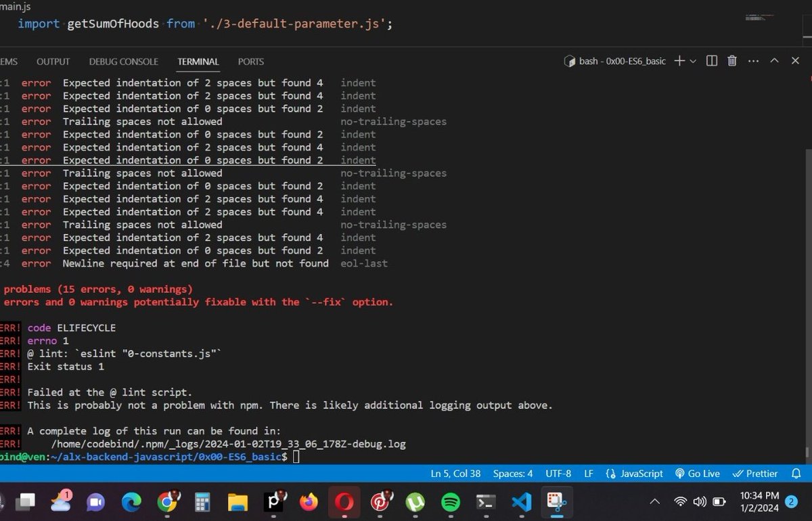Click 'Failed at the @ lint script.' text
The width and height of the screenshot is (812, 521).
[x=110, y=392]
